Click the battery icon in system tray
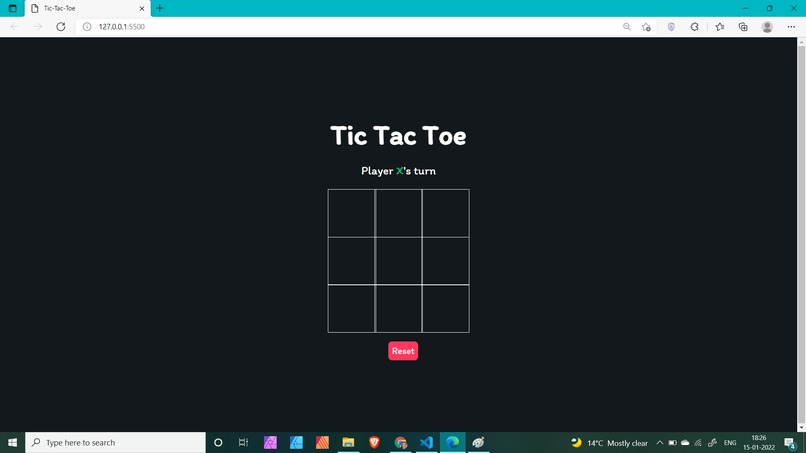 click(x=672, y=443)
